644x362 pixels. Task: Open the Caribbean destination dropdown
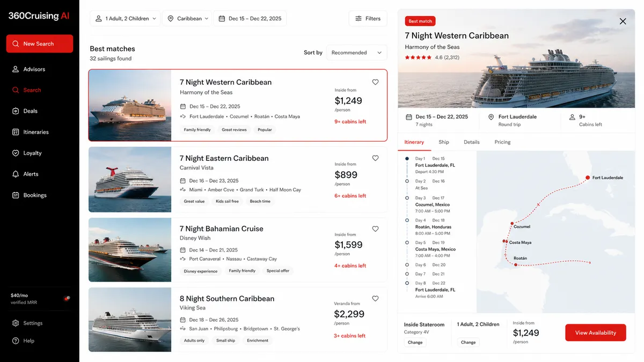[x=187, y=18]
